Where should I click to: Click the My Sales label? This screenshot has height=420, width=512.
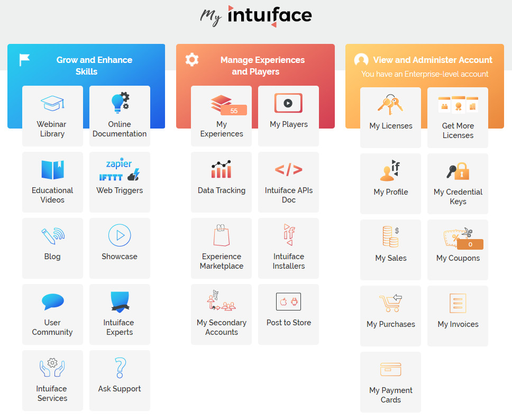click(391, 258)
